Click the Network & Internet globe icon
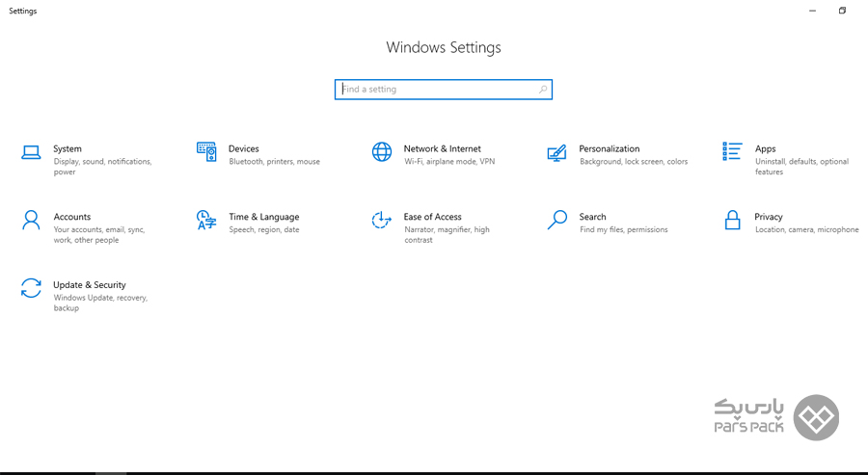The image size is (868, 475). 381,151
